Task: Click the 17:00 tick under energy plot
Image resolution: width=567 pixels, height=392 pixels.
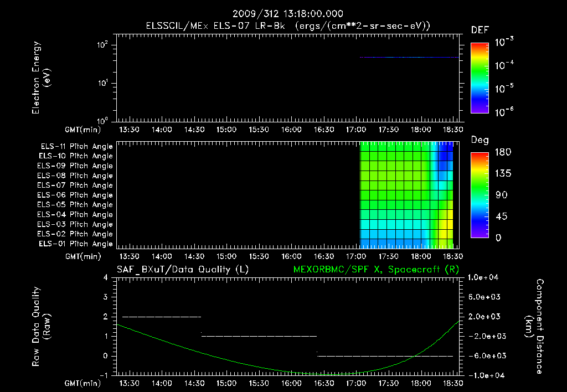Action: tap(356, 130)
